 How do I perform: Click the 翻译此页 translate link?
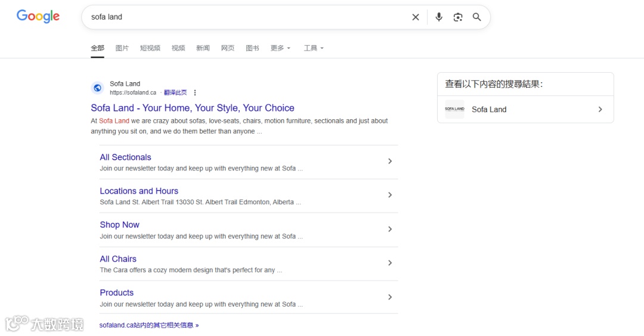tap(175, 93)
